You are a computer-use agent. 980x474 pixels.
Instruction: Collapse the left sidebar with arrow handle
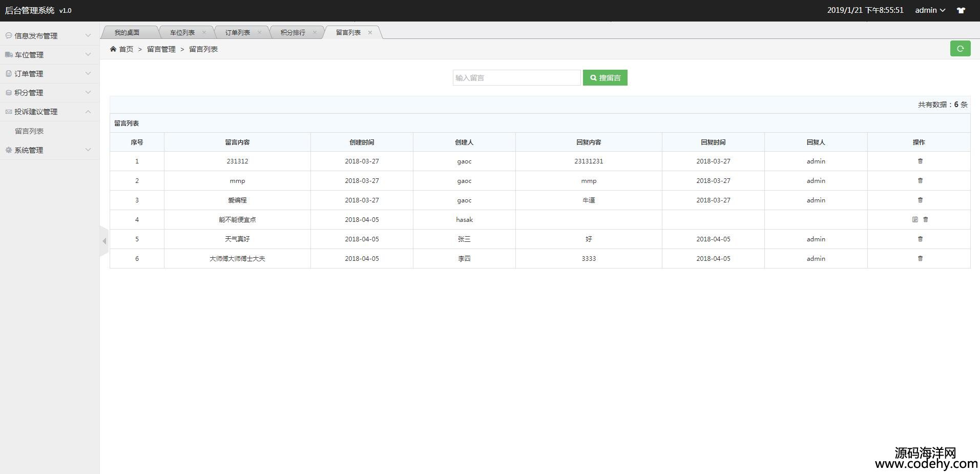(x=104, y=241)
